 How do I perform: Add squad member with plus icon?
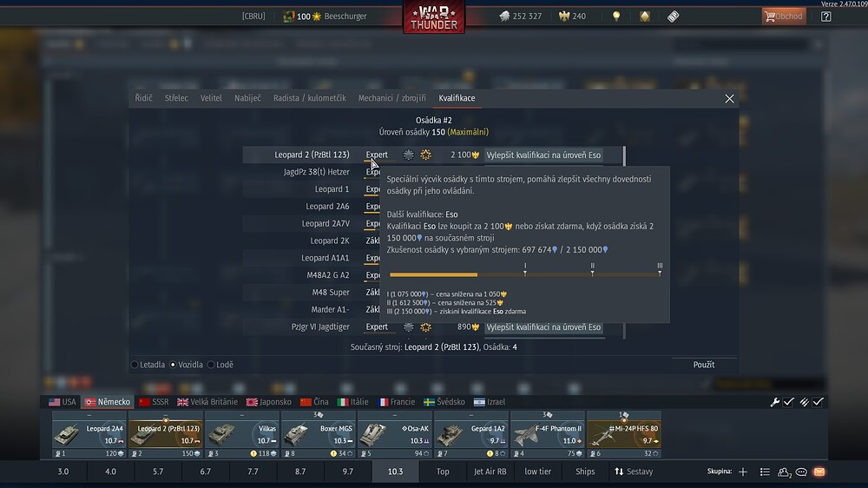point(743,472)
